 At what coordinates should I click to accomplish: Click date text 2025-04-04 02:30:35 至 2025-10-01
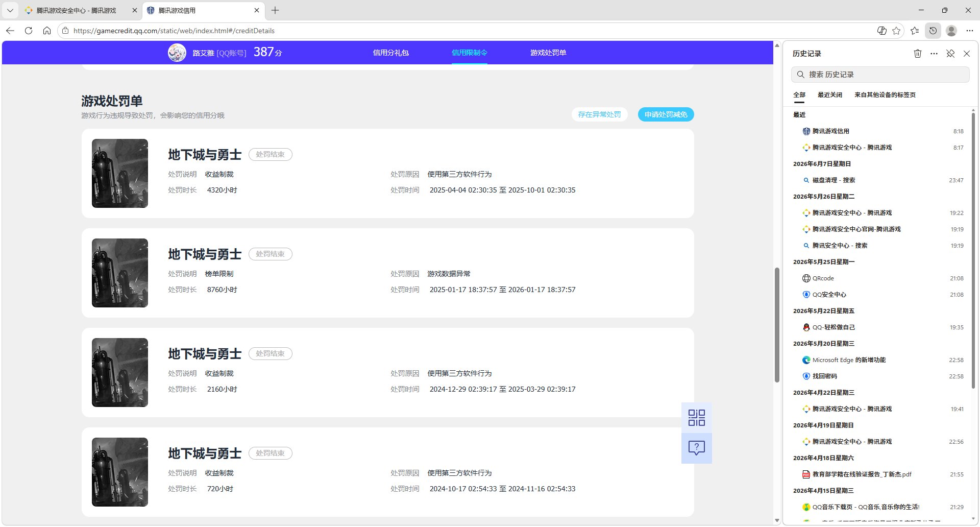click(x=502, y=190)
